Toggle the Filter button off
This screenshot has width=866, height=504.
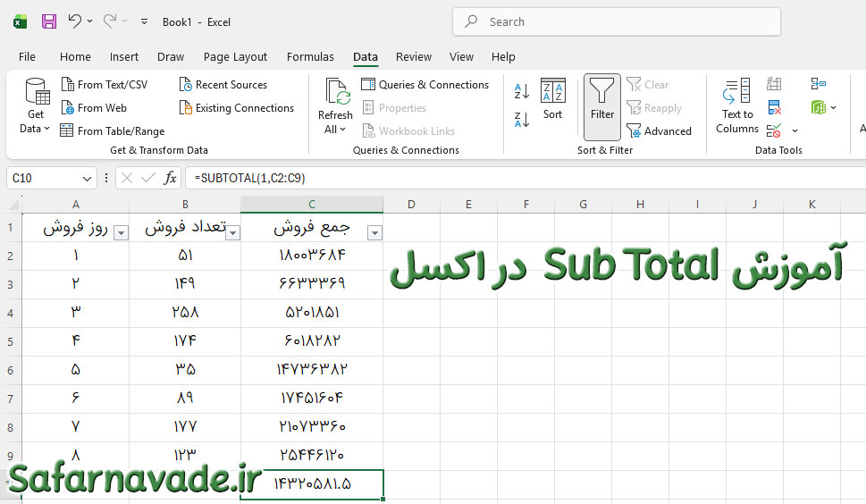(x=602, y=106)
